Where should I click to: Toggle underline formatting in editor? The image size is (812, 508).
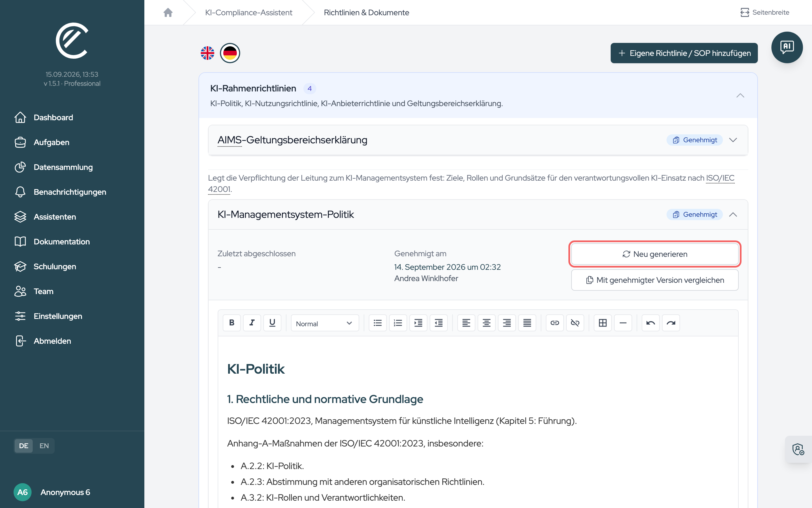pos(272,323)
